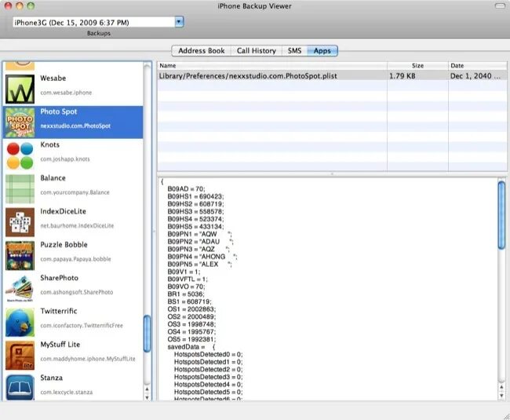Screen dimensions: 510x420
Task: Click the Balance green grid icon
Action: coord(20,189)
